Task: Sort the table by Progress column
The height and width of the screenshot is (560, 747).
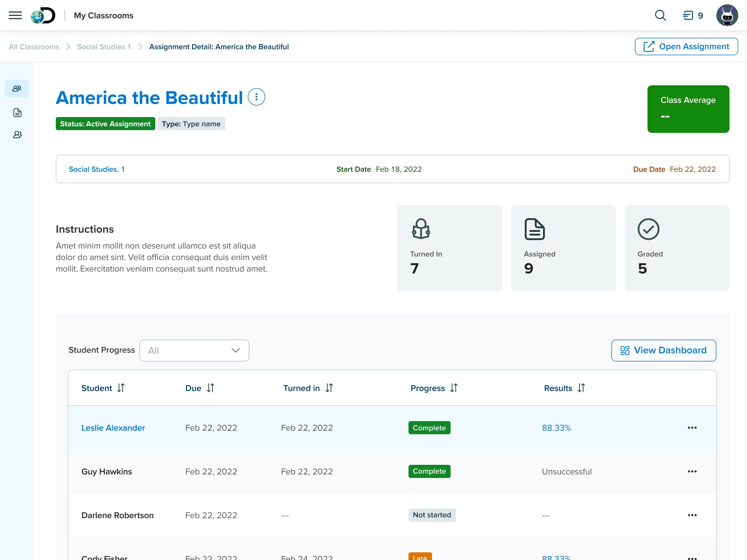Action: pos(454,388)
